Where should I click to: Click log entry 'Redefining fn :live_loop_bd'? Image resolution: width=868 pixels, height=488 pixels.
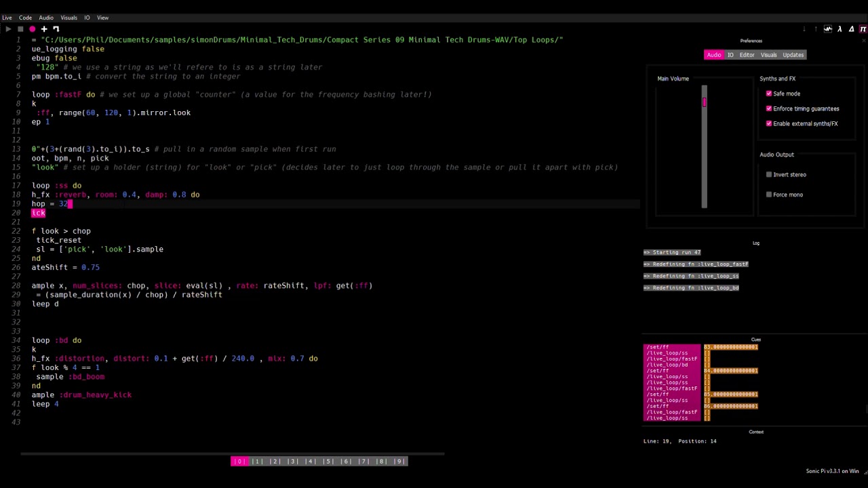click(691, 288)
